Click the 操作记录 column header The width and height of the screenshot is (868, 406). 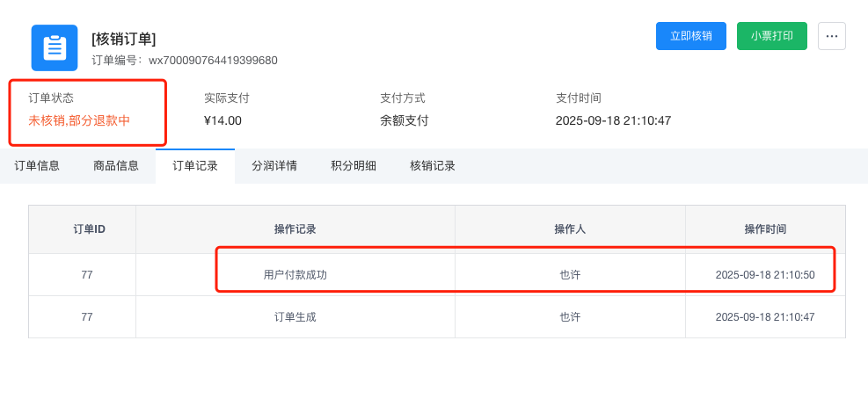[295, 229]
